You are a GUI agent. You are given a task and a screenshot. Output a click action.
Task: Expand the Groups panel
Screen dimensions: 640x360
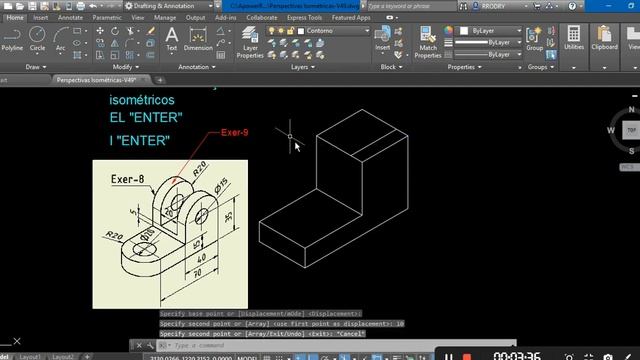pyautogui.click(x=541, y=67)
